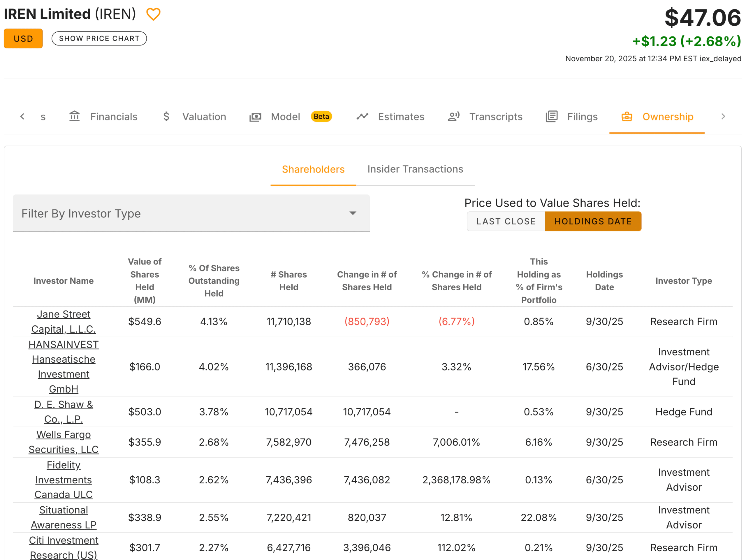Click the left chevron to scroll tabs
Screen dimensions: 746x560
click(22, 116)
